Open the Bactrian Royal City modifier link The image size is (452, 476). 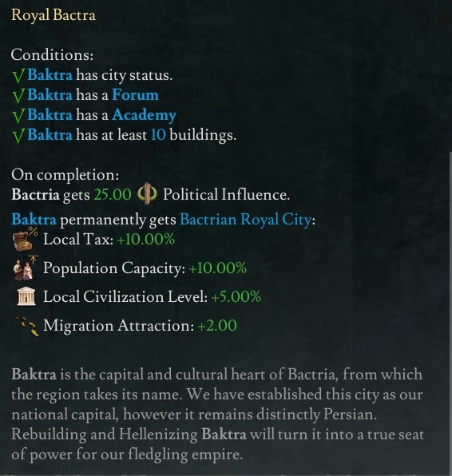(x=246, y=220)
